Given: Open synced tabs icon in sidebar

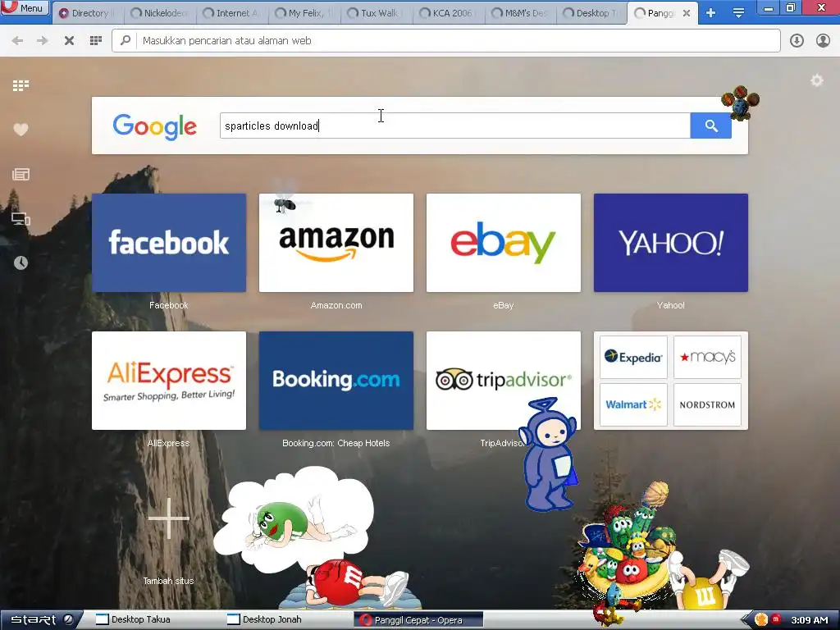Looking at the screenshot, I should coord(21,218).
